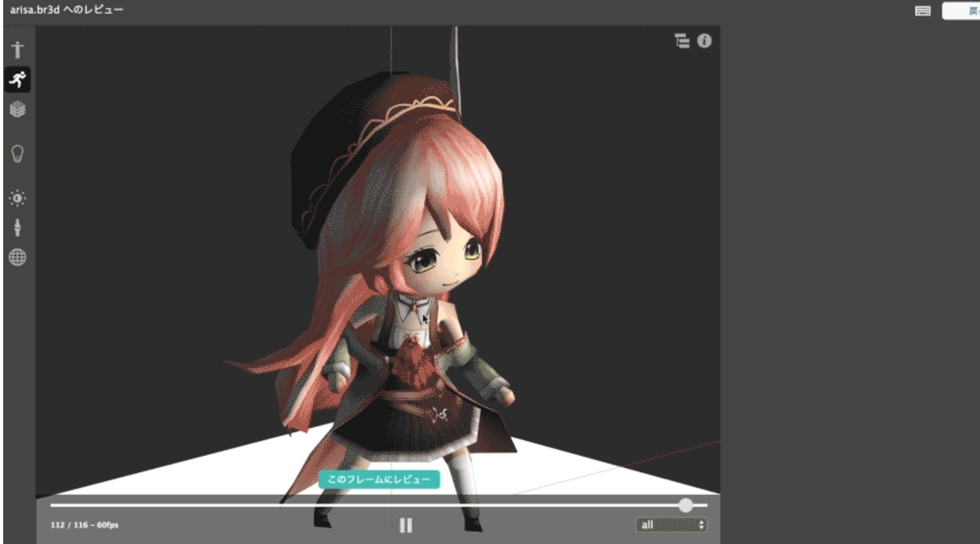Toggle the bone joint display icon
This screenshot has width=980, height=544.
pyautogui.click(x=18, y=227)
